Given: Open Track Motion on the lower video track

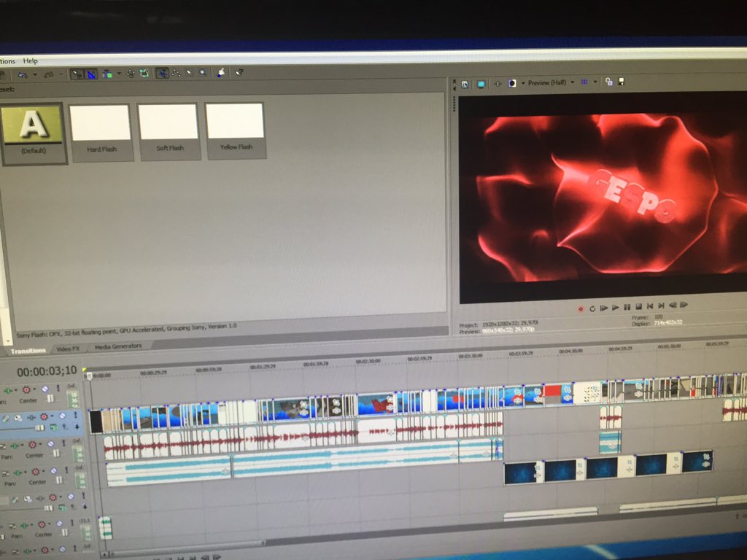Looking at the screenshot, I should [28, 499].
